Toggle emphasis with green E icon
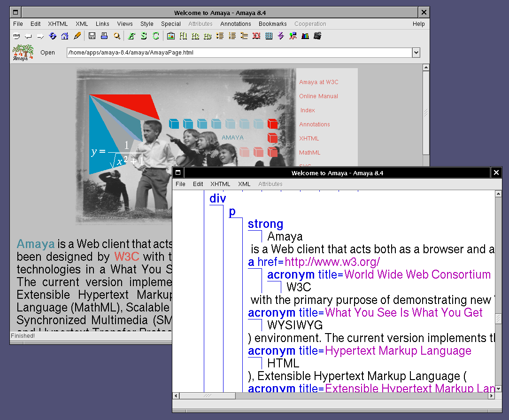Viewport: 509px width, 420px height. tap(131, 36)
